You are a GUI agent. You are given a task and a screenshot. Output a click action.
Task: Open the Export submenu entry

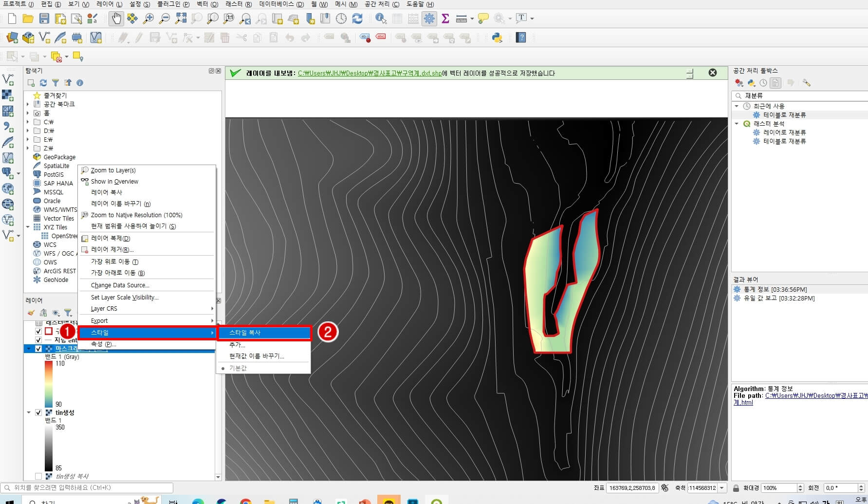pyautogui.click(x=147, y=321)
